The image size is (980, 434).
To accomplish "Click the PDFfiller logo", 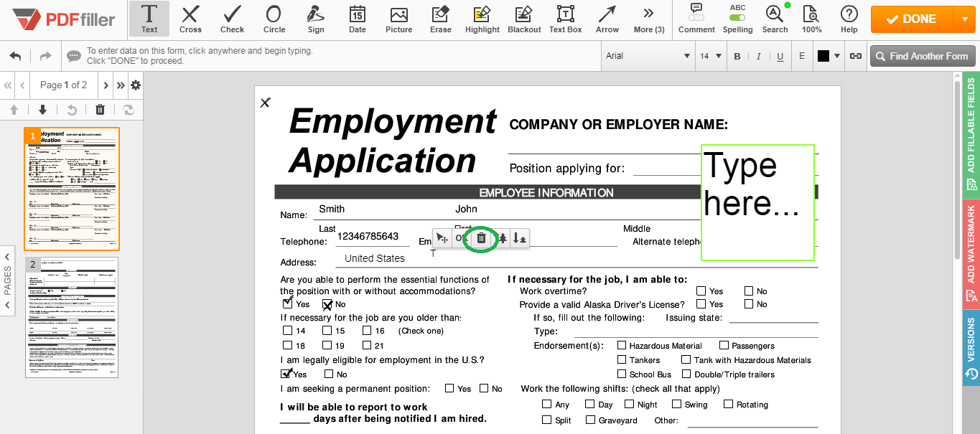I will point(64,19).
